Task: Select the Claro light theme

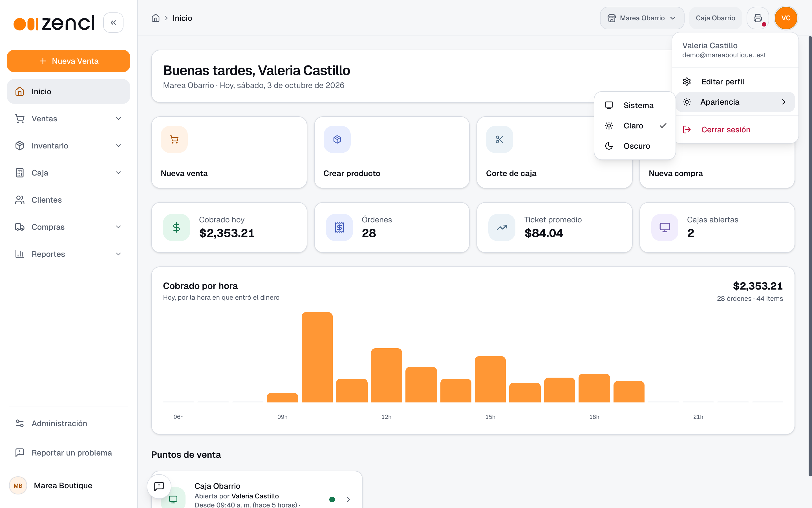Action: [634, 126]
